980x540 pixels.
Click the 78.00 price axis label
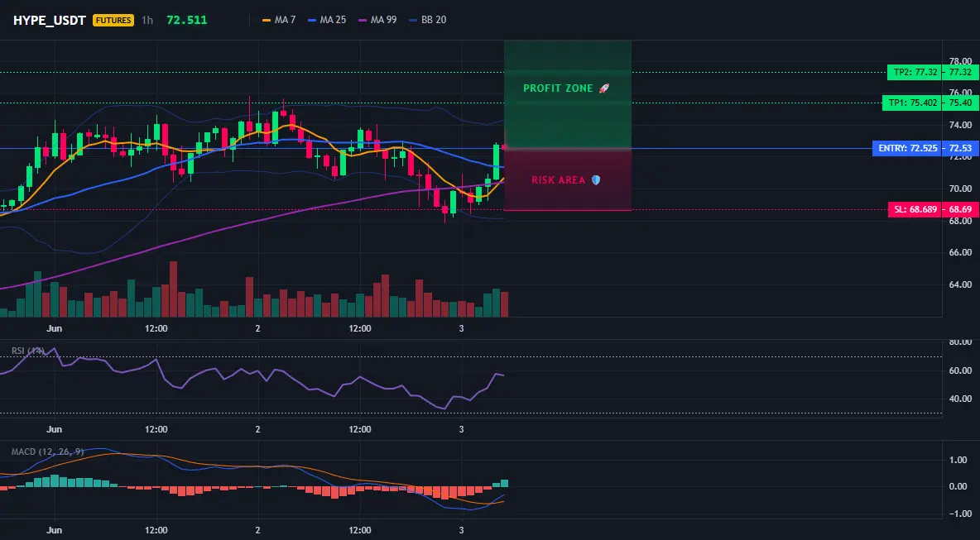[x=961, y=61]
